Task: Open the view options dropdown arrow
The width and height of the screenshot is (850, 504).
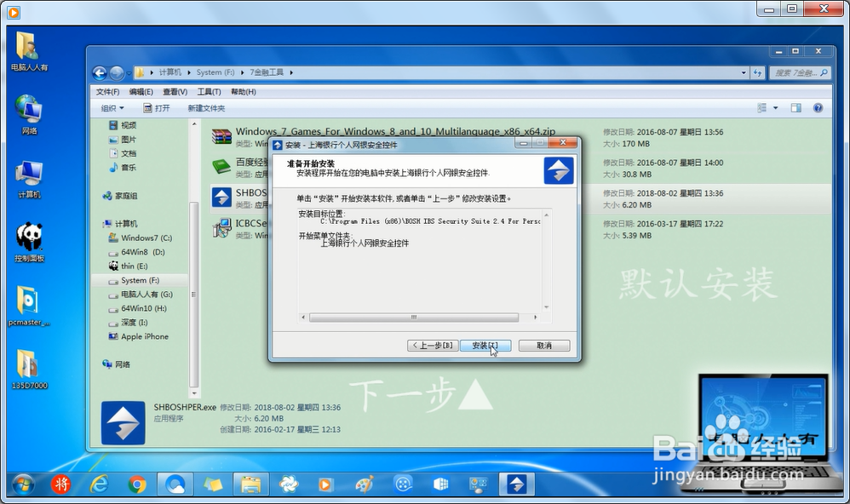Action: (x=775, y=108)
